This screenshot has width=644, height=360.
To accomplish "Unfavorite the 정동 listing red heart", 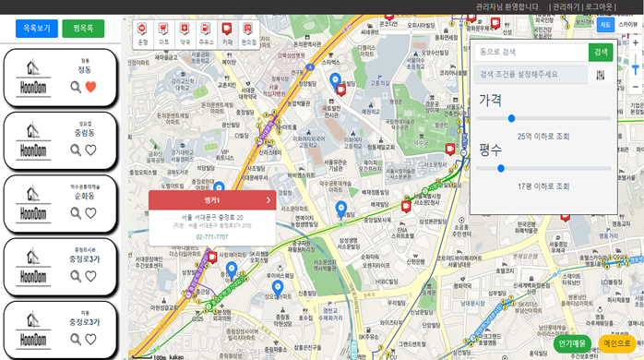I will pyautogui.click(x=90, y=87).
